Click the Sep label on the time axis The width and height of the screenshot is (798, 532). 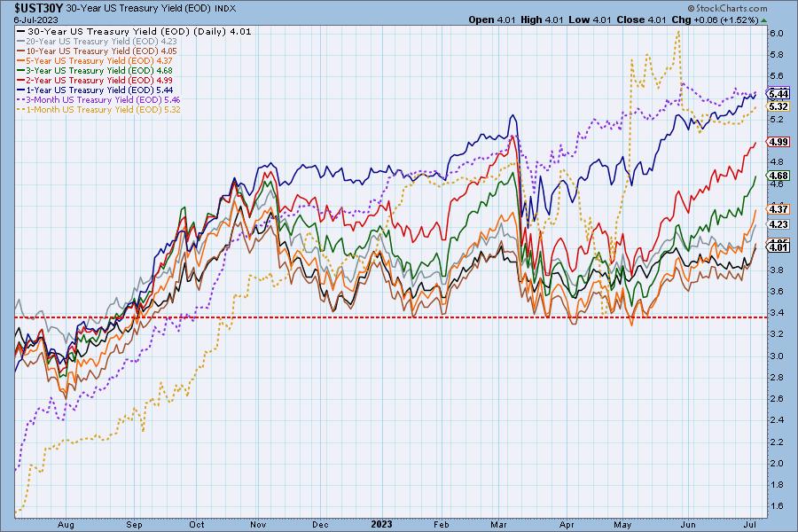[134, 524]
